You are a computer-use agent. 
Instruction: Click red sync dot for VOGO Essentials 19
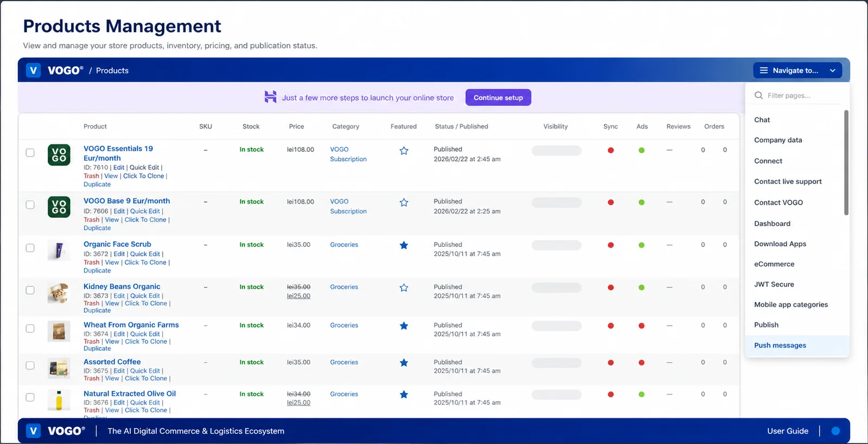point(611,150)
